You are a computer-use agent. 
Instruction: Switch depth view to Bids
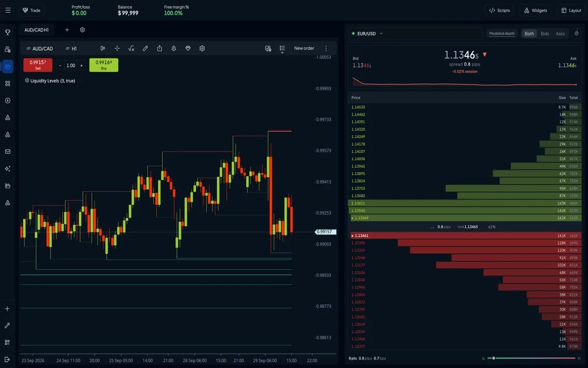pos(545,33)
